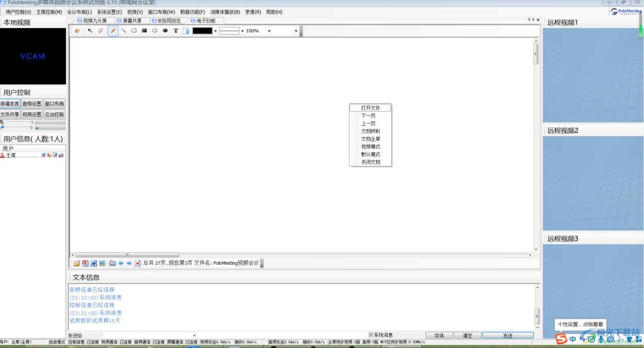The width and height of the screenshot is (644, 348).
Task: Click the 发送 send button
Action: pyautogui.click(x=508, y=335)
